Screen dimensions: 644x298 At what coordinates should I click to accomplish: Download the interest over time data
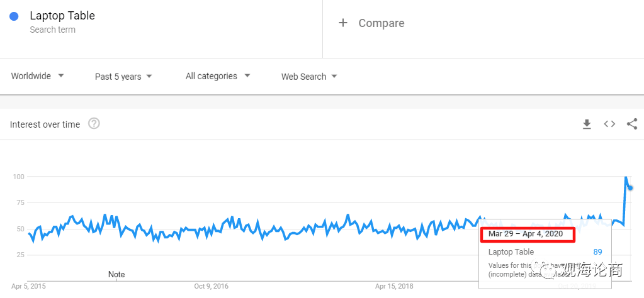coord(587,124)
